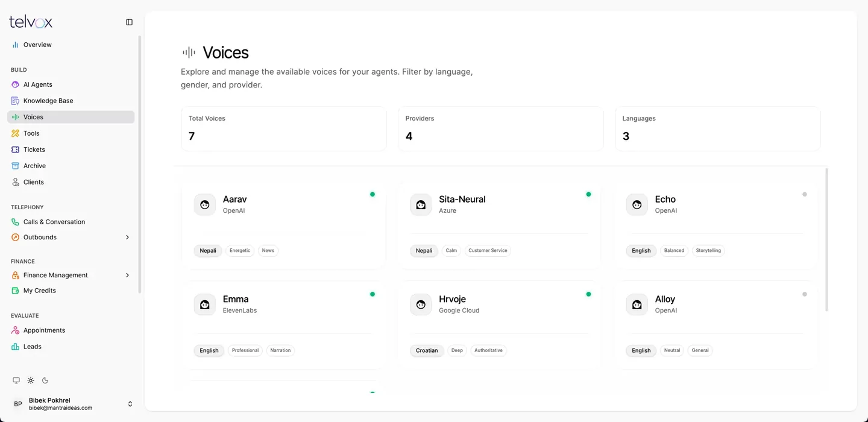Toggle the sidebar collapse icon
The width and height of the screenshot is (868, 422).
[x=129, y=22]
